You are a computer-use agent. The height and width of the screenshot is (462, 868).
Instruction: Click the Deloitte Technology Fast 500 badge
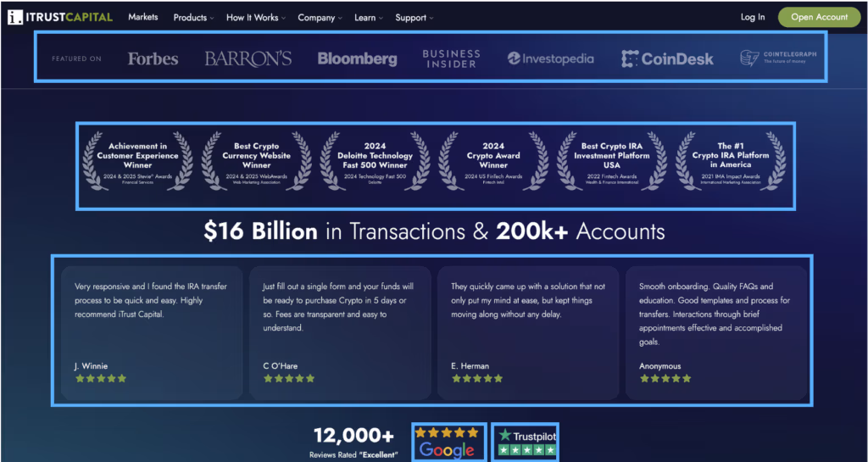(375, 162)
